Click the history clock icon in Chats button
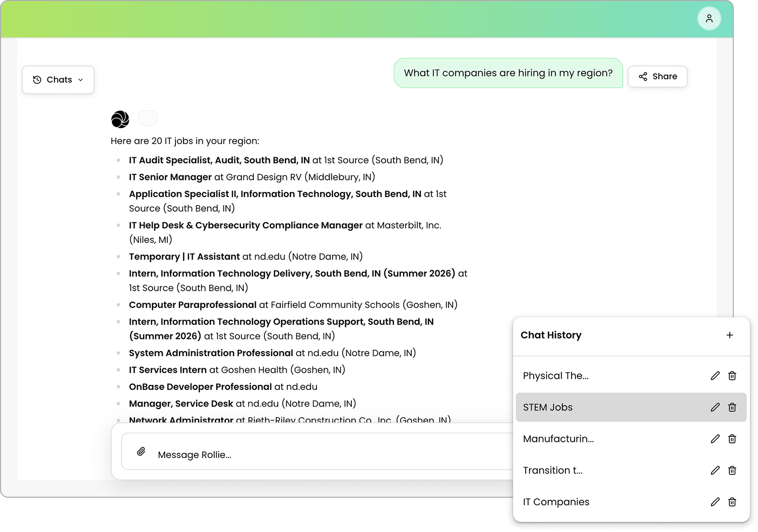The image size is (758, 532). point(36,79)
